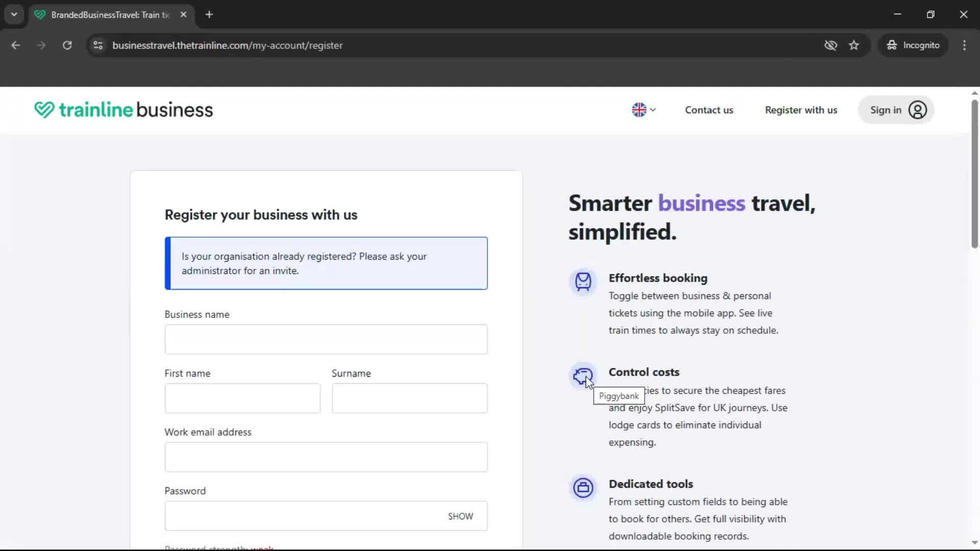980x551 pixels.
Task: Focus the Work email address field
Action: pos(326,457)
